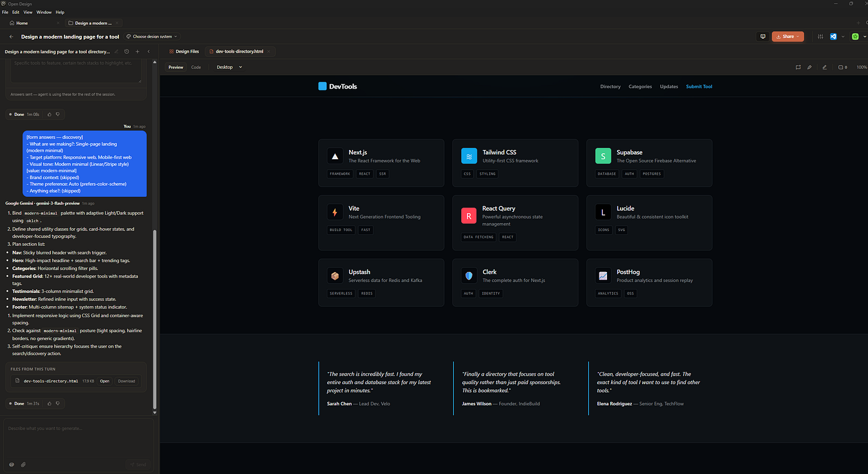
Task: Close the dev-tools-directory.html tab
Action: (269, 51)
